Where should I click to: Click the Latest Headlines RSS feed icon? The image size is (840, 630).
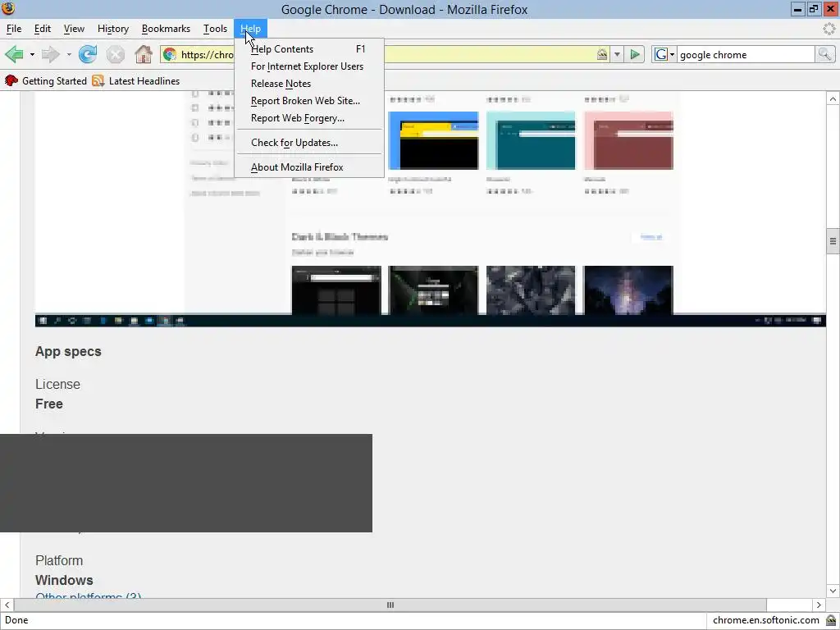(x=98, y=81)
